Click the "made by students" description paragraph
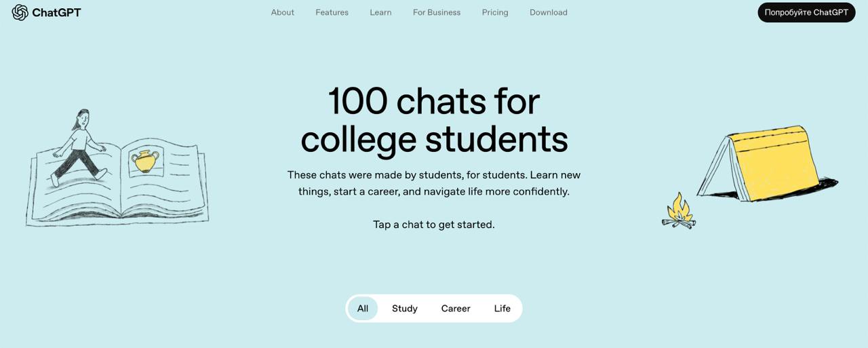The width and height of the screenshot is (868, 348). click(434, 183)
